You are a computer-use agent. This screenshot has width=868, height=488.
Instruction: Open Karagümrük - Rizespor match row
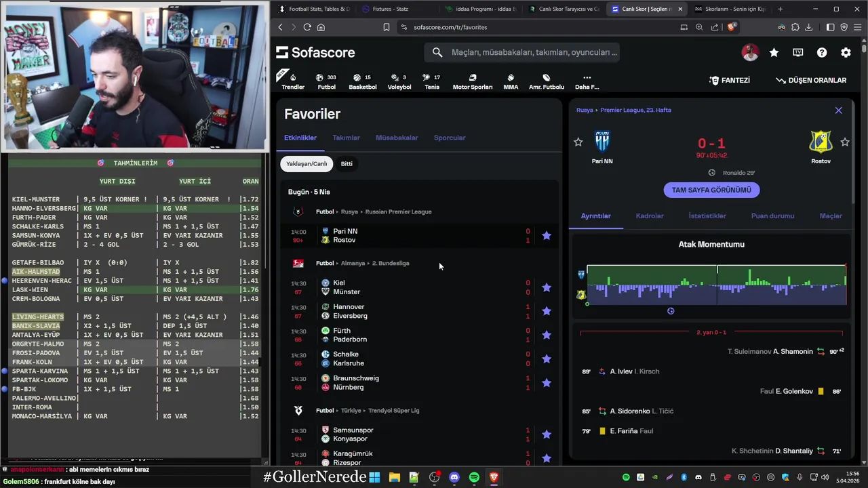coord(420,457)
